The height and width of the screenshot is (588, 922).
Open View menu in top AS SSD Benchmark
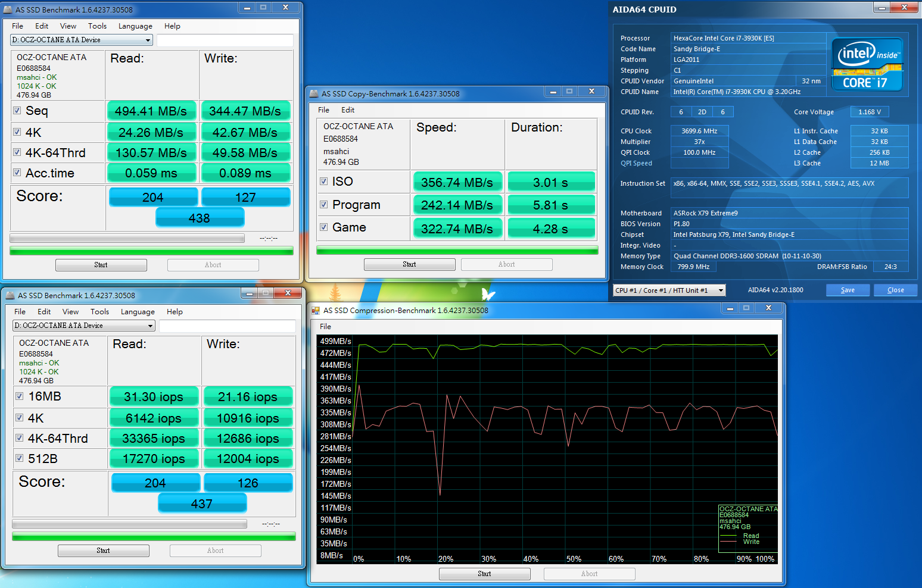pyautogui.click(x=68, y=26)
